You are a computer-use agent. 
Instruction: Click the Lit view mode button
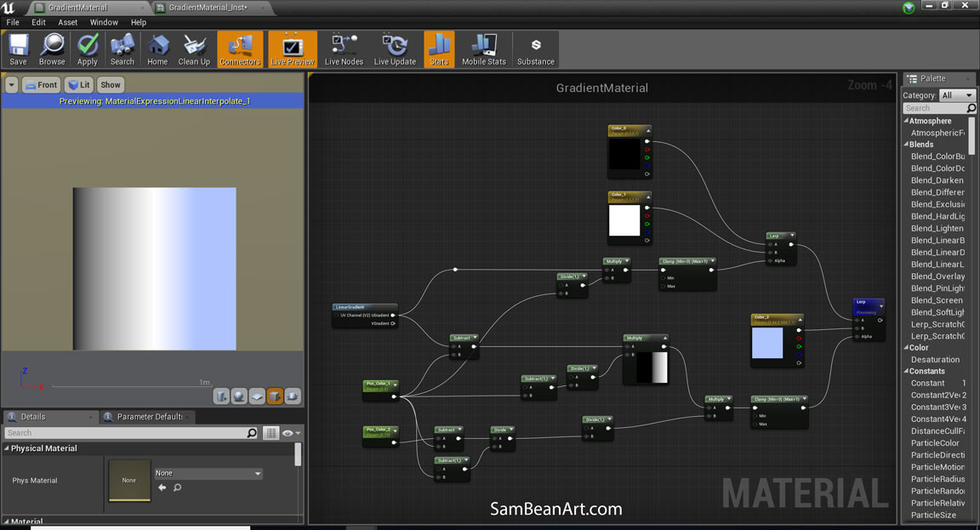tap(79, 84)
